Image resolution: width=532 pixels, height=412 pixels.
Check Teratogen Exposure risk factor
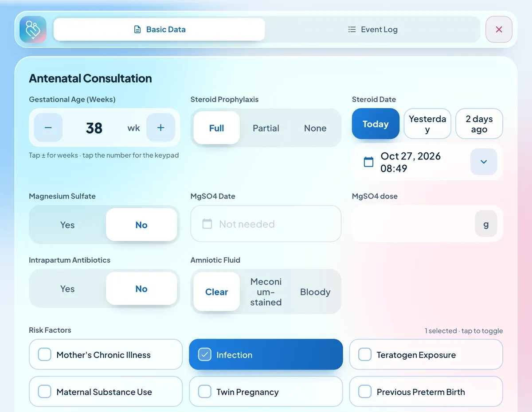click(426, 354)
